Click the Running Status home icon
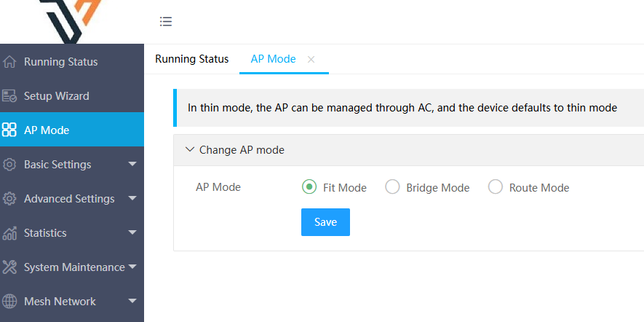The image size is (644, 322). (9, 62)
